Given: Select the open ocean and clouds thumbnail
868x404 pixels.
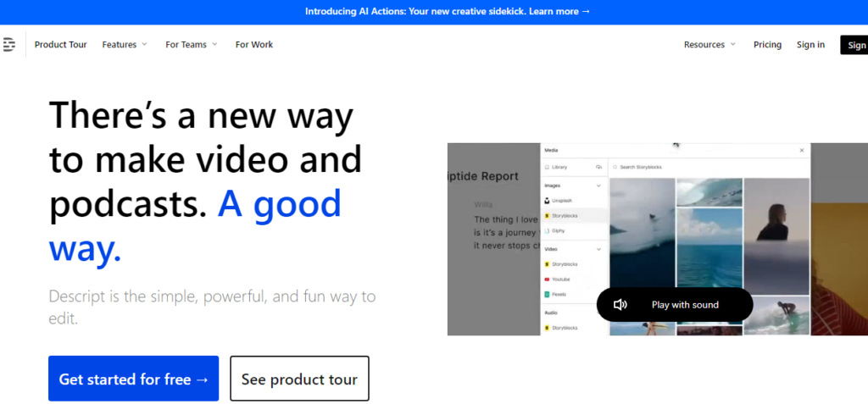Looking at the screenshot, I should point(709,248).
